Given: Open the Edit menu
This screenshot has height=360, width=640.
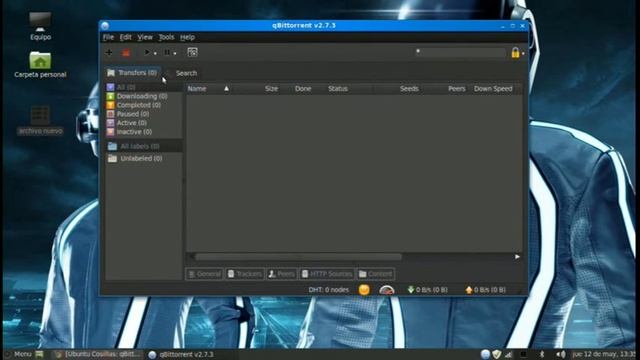Looking at the screenshot, I should click(x=125, y=37).
